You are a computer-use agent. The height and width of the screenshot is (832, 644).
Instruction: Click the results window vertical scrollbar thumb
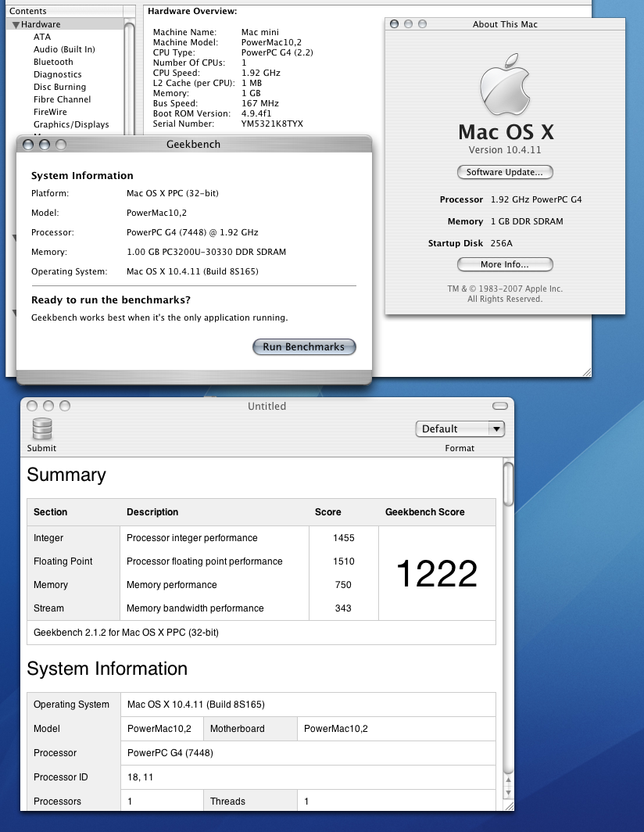click(x=508, y=484)
